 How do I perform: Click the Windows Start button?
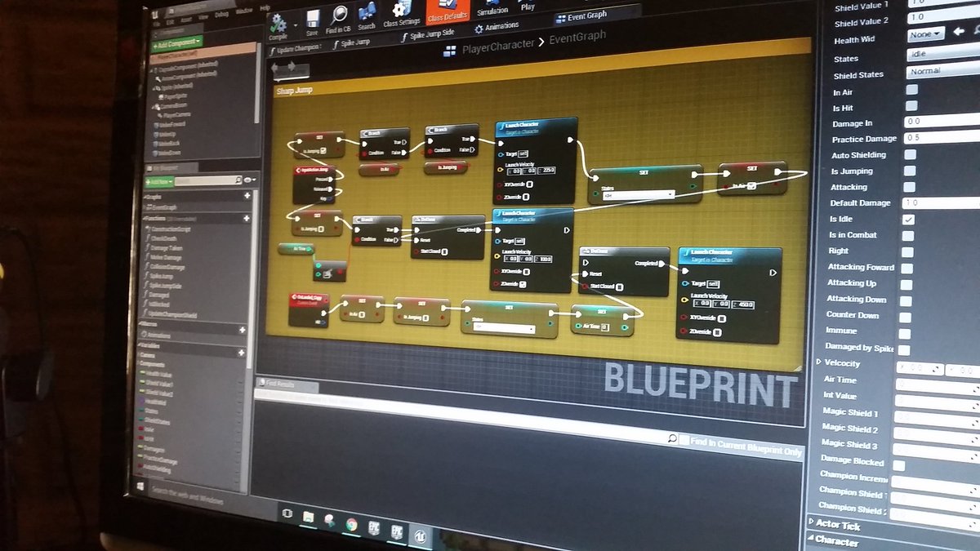[x=140, y=486]
